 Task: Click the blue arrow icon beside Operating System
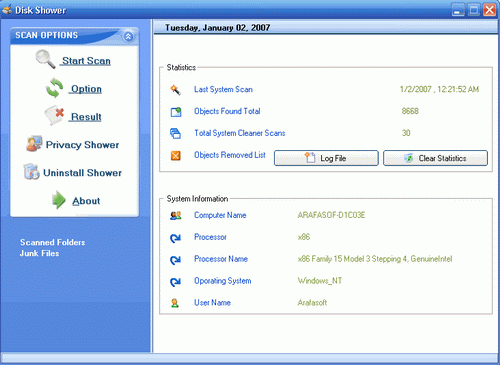point(175,282)
